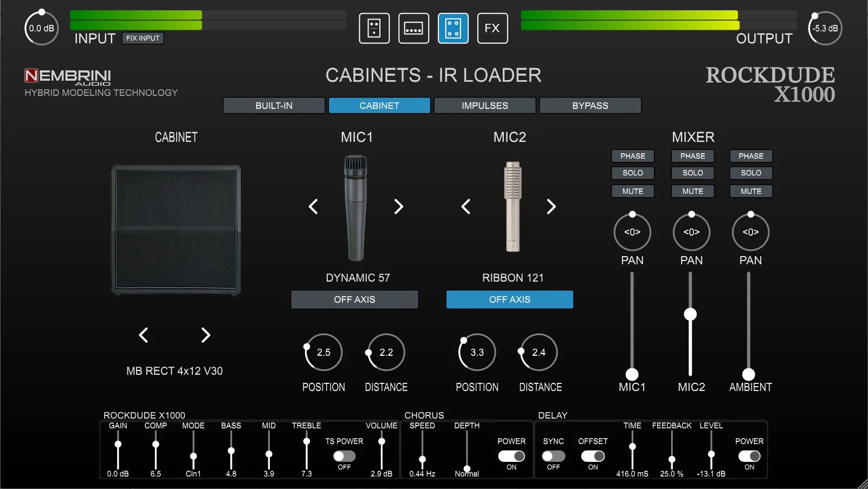Select next microphone for MIC1
This screenshot has width=868, height=489.
coord(399,206)
